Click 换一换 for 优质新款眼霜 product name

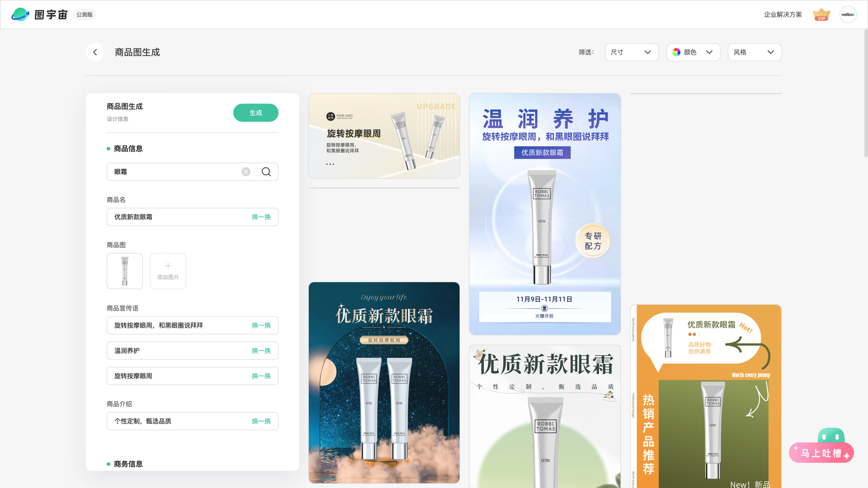coord(261,217)
